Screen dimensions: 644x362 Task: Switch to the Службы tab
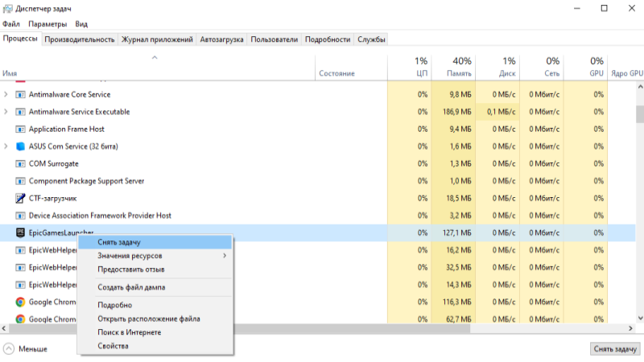371,39
